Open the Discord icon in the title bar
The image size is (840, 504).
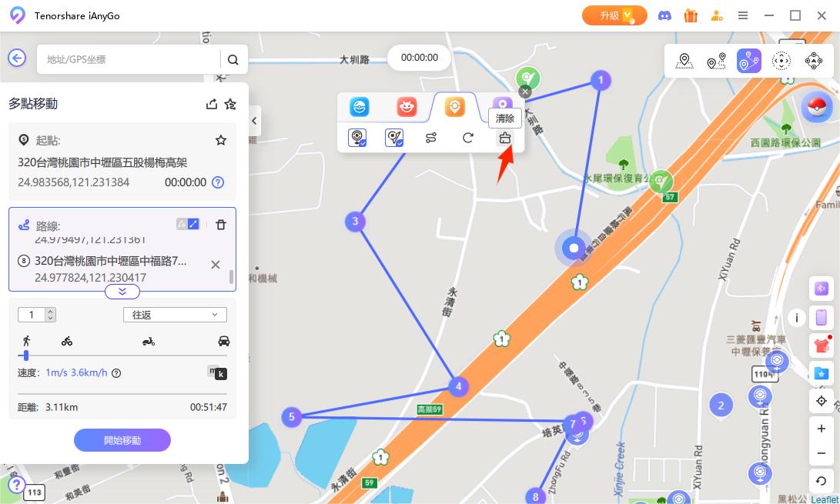(664, 15)
